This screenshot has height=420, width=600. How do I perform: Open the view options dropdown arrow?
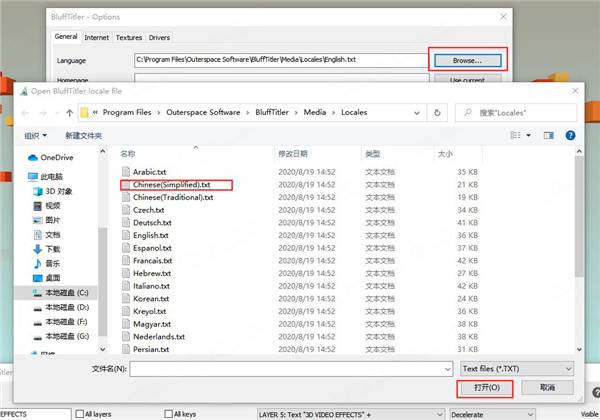(x=528, y=135)
